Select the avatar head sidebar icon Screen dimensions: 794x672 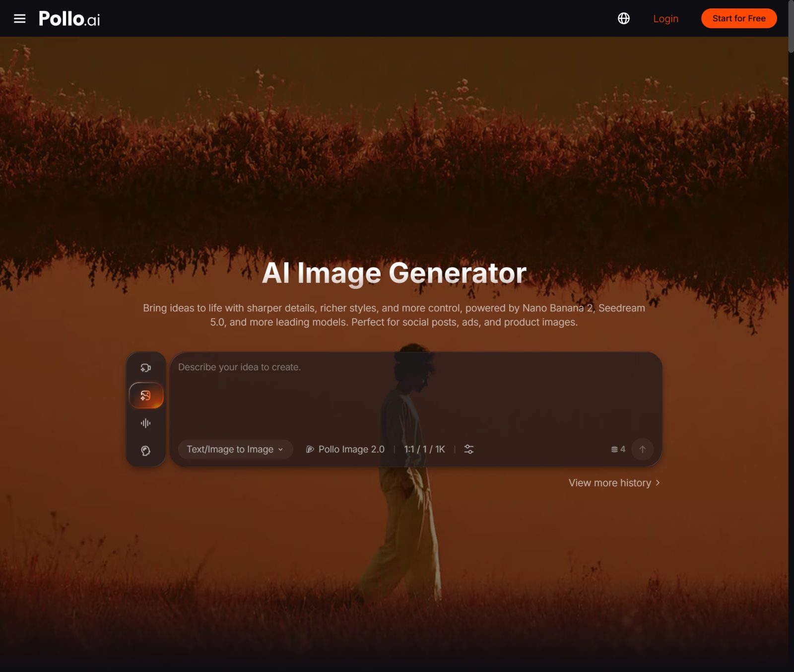pos(145,451)
